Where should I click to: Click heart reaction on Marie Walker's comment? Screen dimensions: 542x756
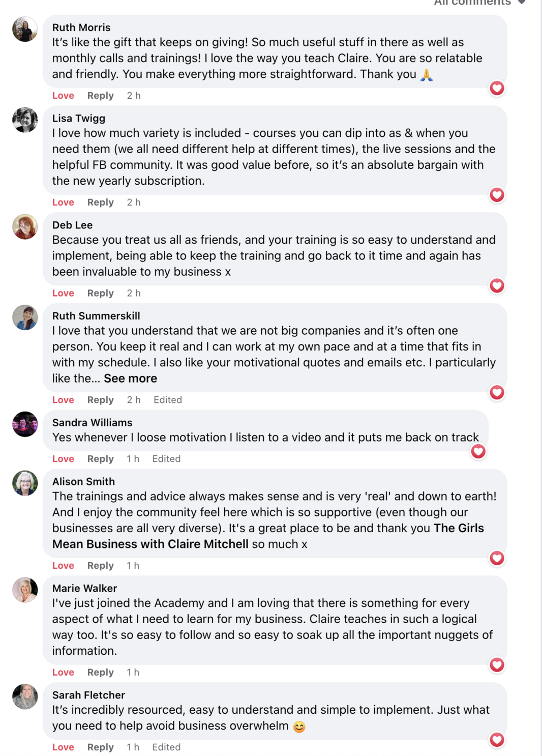coord(497,664)
